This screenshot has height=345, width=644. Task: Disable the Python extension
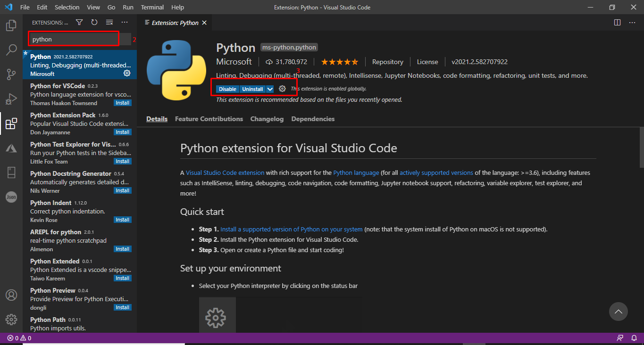227,89
